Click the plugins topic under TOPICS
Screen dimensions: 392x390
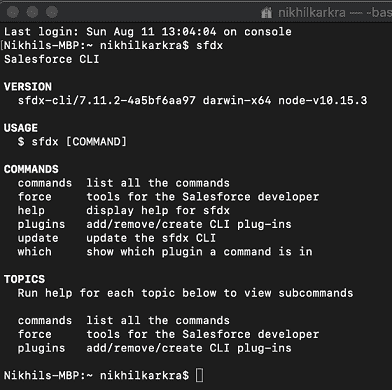tap(41, 348)
